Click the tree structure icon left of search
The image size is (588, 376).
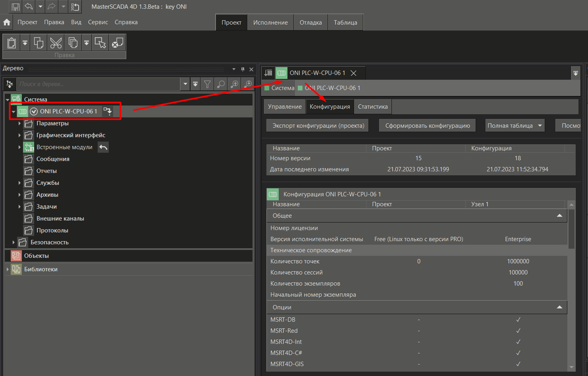[x=10, y=84]
